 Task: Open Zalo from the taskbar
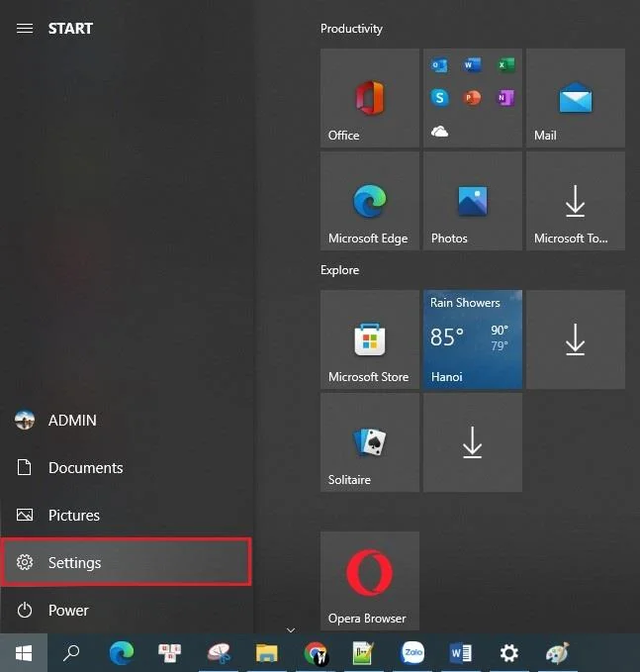click(x=412, y=653)
